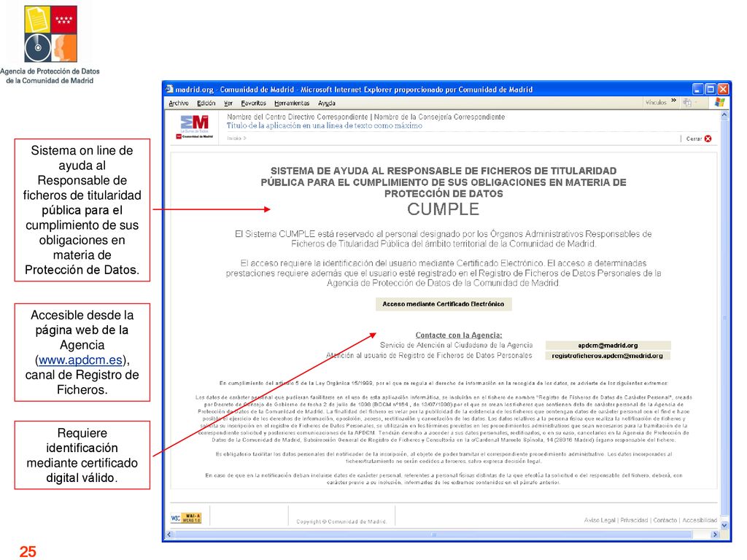Viewport: 747px width, 560px height.
Task: Click the Comunidad de Madrid M logo
Action: point(194,127)
